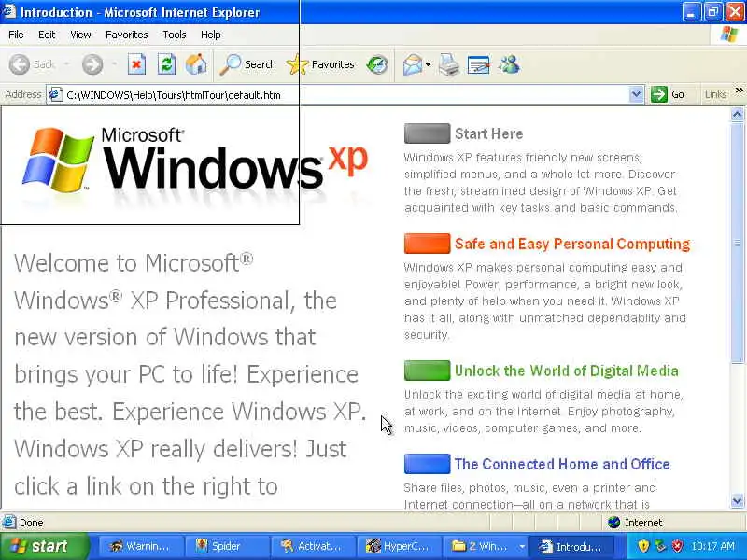Switch to the Warnin... taskbar button
The image size is (747, 560).
(x=141, y=547)
